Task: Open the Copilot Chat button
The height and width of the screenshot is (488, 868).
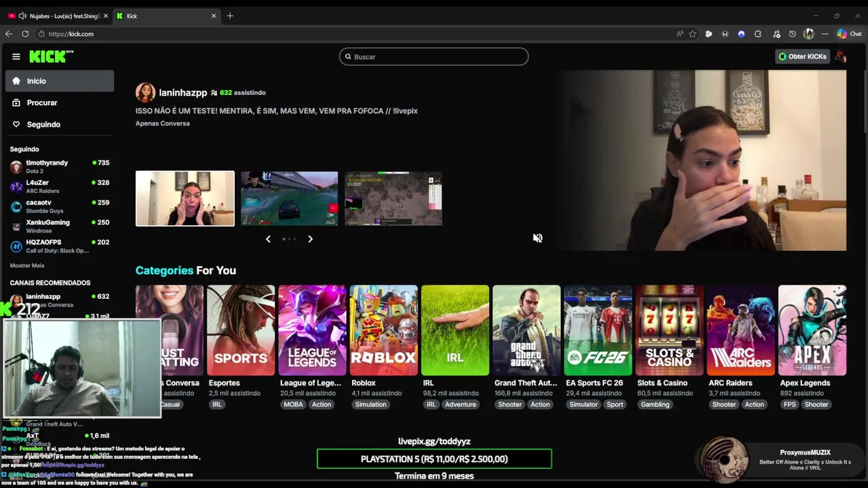Action: coord(849,34)
